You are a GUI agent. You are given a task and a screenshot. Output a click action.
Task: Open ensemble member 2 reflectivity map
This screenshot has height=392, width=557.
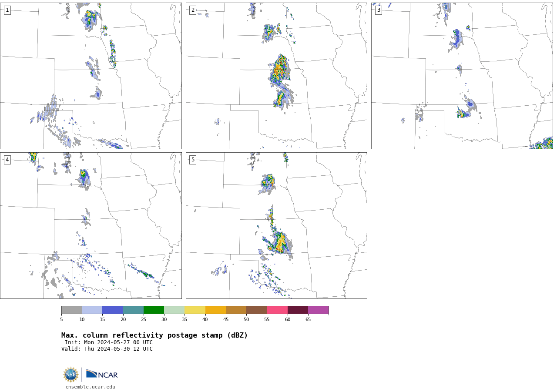coord(276,76)
